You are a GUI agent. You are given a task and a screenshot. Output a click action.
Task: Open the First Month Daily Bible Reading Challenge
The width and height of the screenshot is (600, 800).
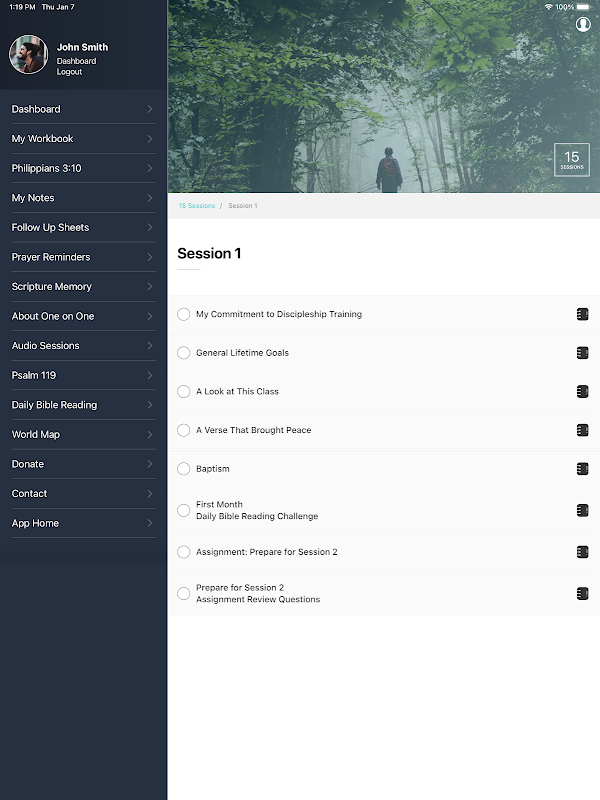(257, 510)
